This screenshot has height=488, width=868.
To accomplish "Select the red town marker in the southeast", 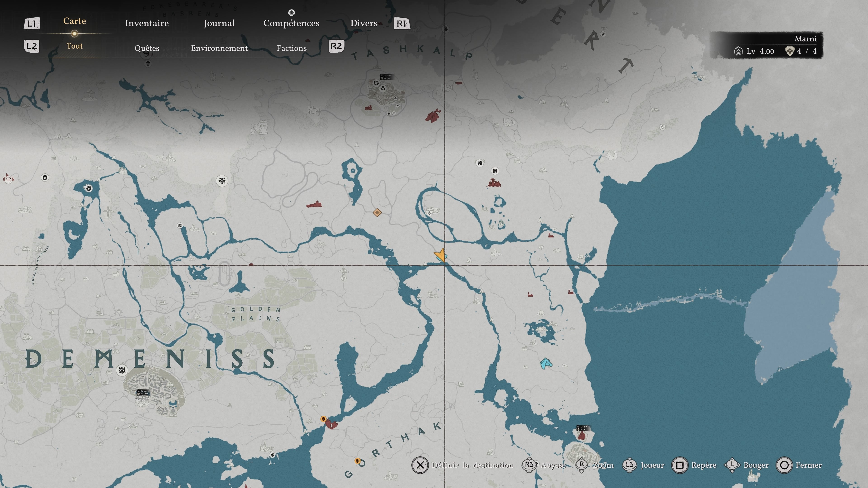I will tap(581, 436).
